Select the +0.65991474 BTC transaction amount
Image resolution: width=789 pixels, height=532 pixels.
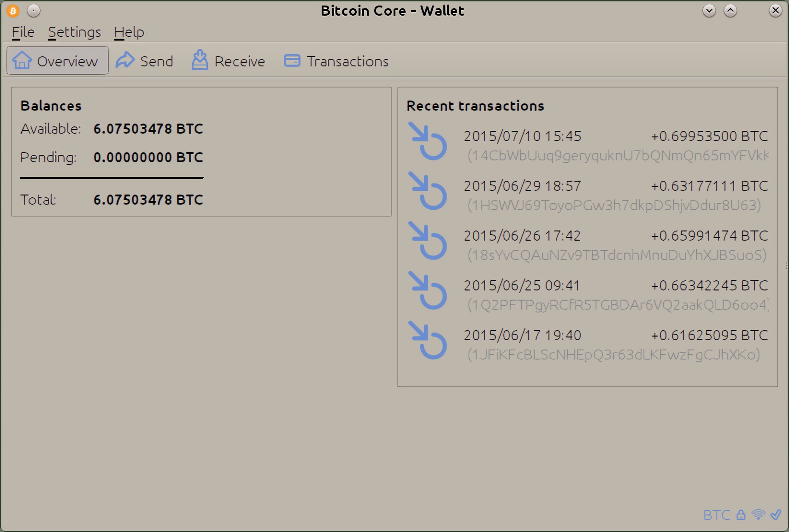tap(709, 236)
